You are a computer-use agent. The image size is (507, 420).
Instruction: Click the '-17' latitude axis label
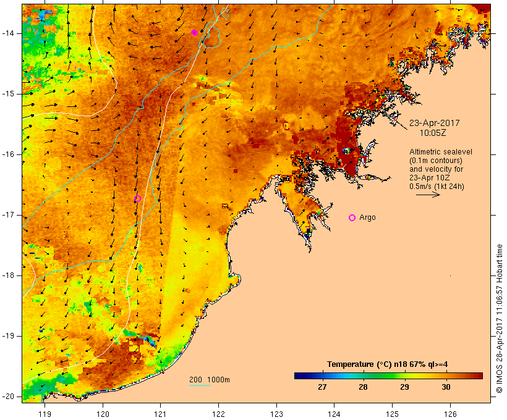(x=8, y=215)
